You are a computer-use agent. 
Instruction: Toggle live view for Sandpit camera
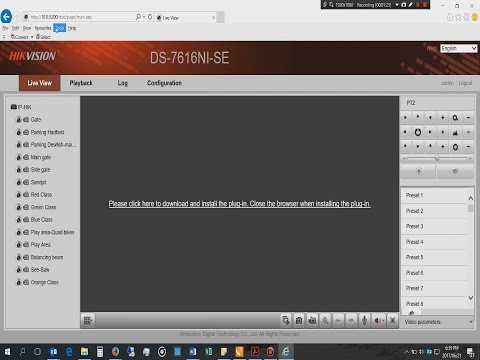26,182
